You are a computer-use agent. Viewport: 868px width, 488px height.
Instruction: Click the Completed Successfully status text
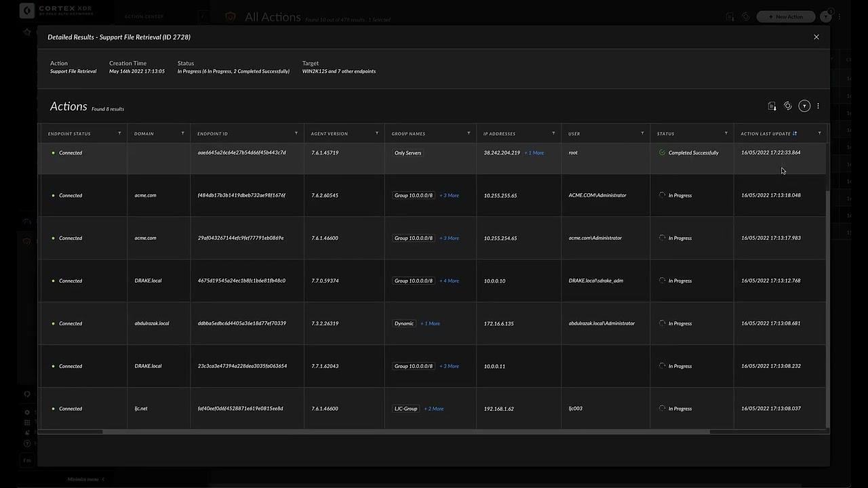pos(693,153)
